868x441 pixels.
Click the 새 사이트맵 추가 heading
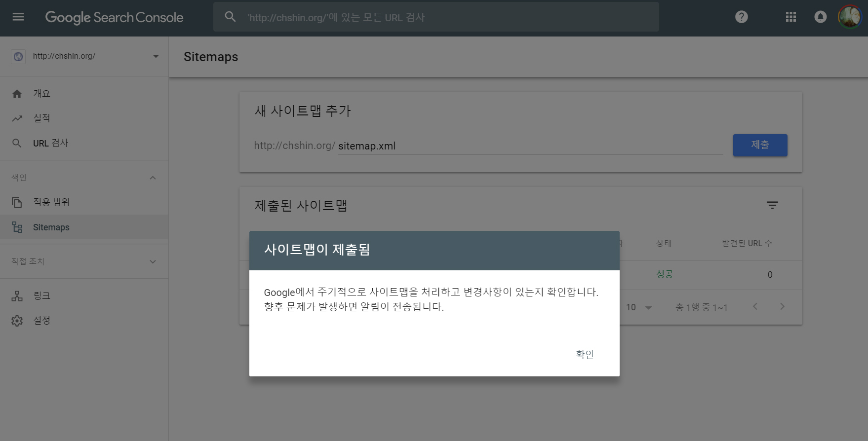[x=302, y=110]
